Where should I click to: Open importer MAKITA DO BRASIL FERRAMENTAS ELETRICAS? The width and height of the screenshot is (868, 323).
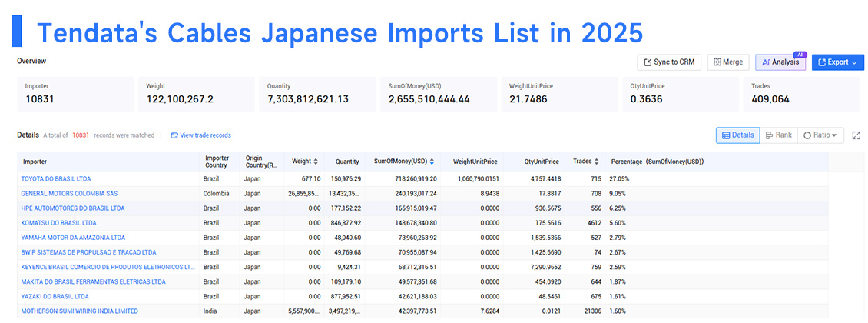[93, 281]
